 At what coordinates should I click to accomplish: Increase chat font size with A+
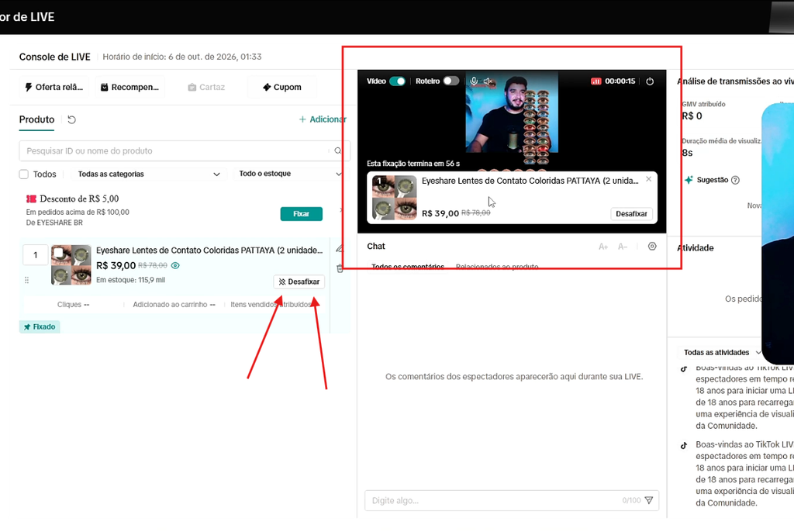[x=603, y=247]
